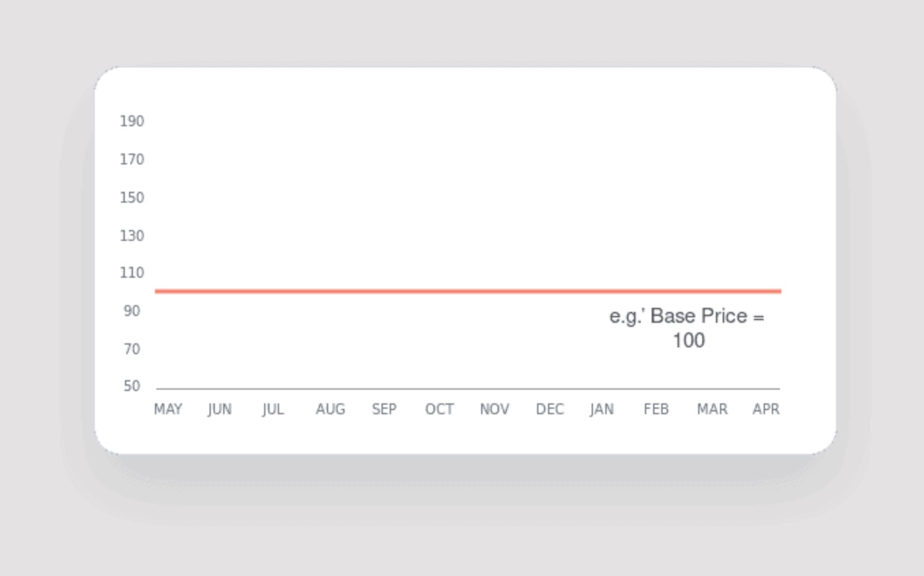The width and height of the screenshot is (924, 576).
Task: Select the JUN label on the axis
Action: click(220, 409)
